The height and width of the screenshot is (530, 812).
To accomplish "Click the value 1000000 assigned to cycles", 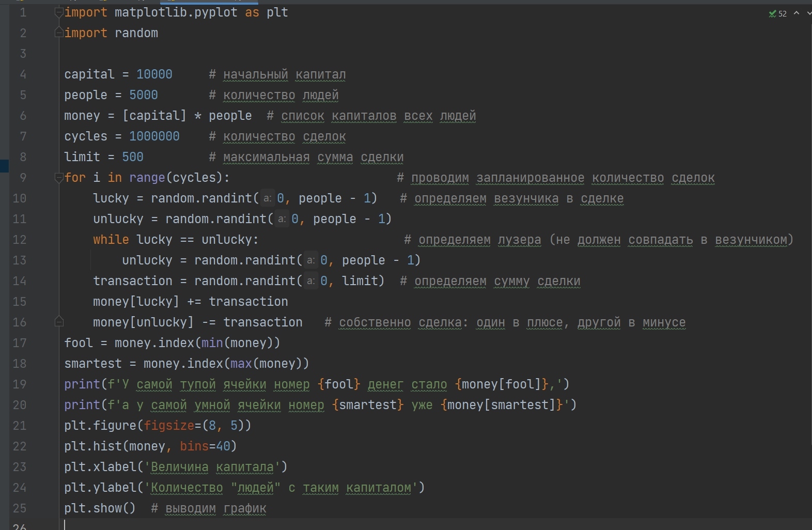I will pyautogui.click(x=154, y=136).
